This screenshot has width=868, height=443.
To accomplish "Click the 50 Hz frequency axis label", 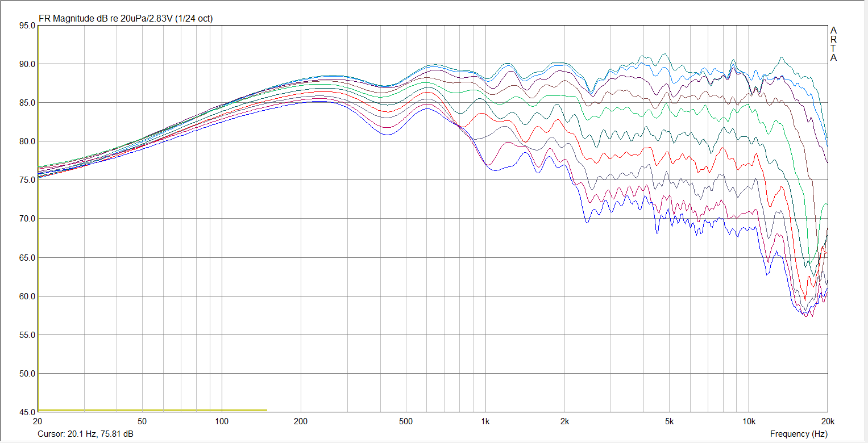I will point(142,421).
